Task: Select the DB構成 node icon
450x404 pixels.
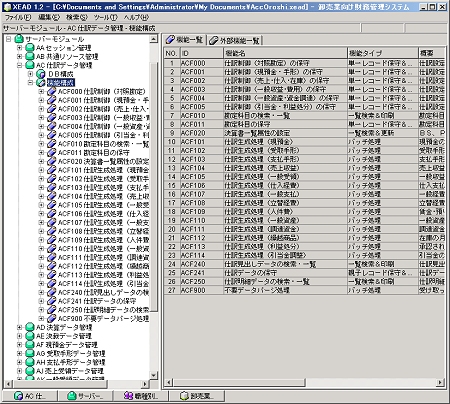Action: click(x=41, y=74)
